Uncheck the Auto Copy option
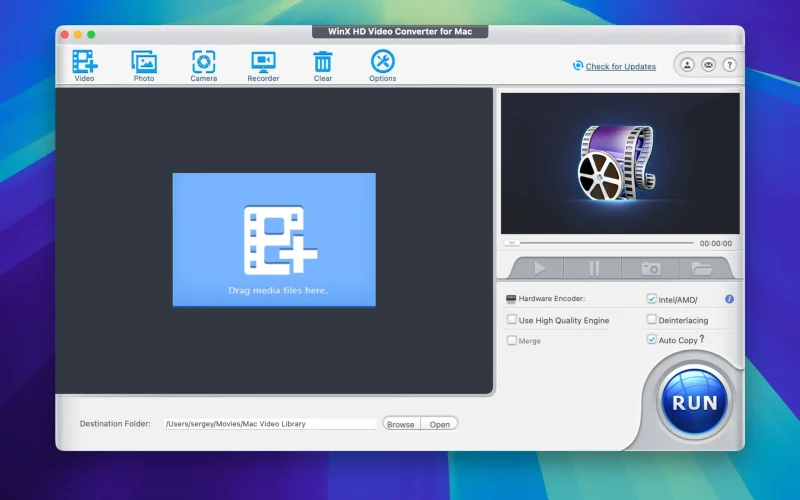The width and height of the screenshot is (800, 500). (652, 339)
